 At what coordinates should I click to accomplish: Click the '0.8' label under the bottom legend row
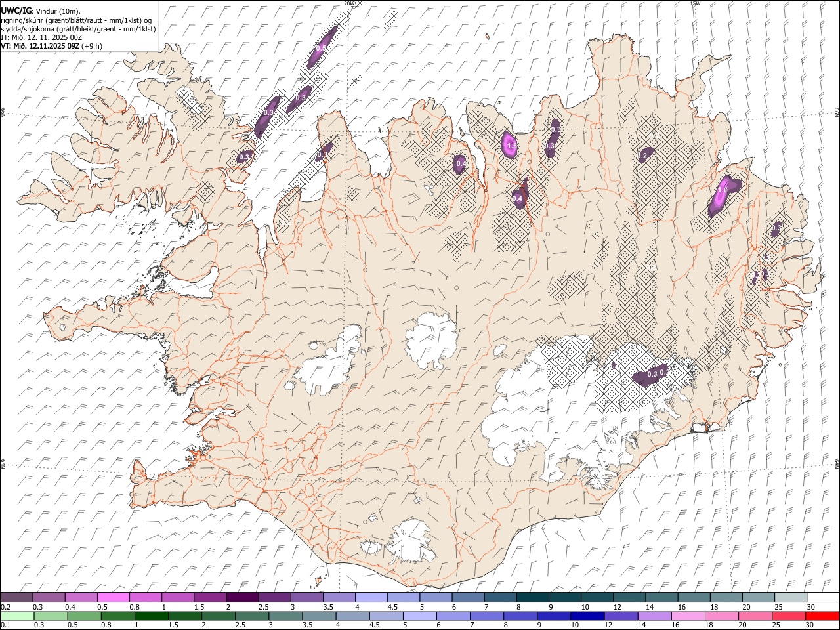(x=106, y=625)
